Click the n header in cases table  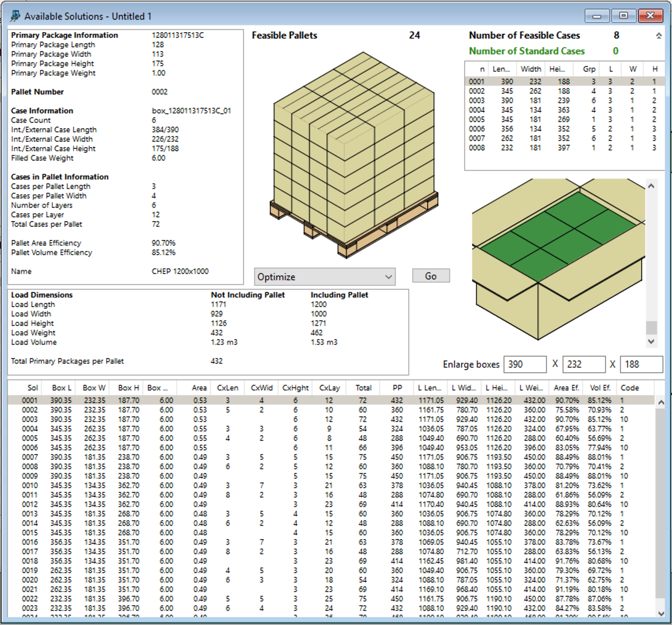pyautogui.click(x=477, y=69)
